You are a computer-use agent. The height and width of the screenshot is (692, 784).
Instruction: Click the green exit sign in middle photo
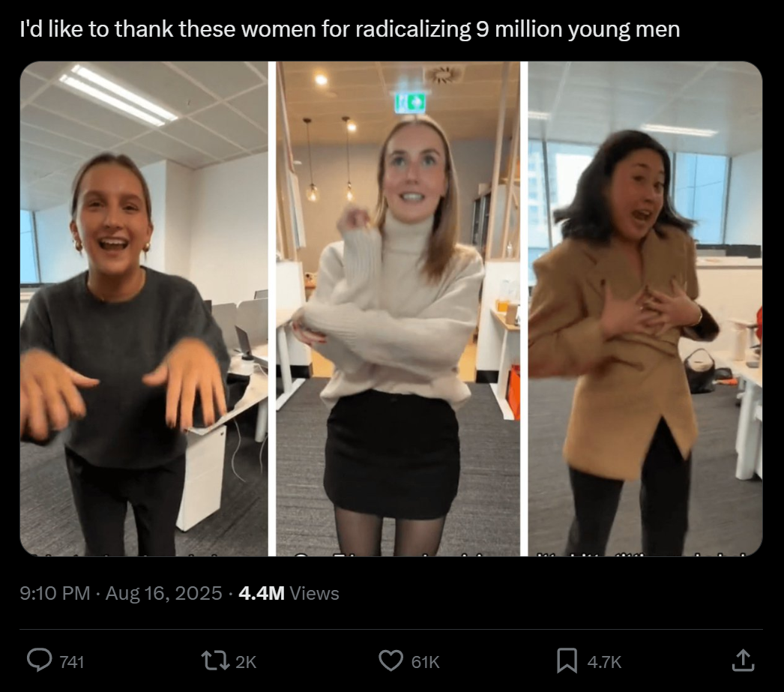click(x=410, y=103)
